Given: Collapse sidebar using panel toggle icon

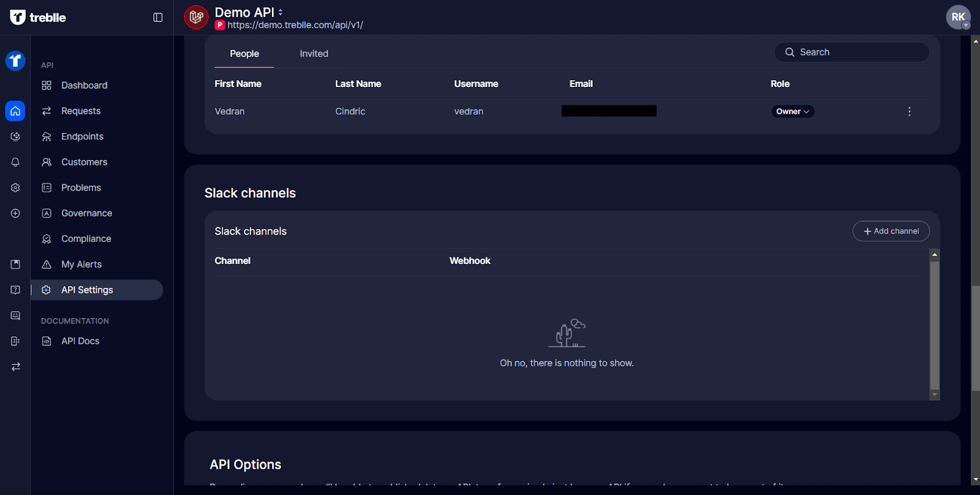Looking at the screenshot, I should (x=158, y=18).
